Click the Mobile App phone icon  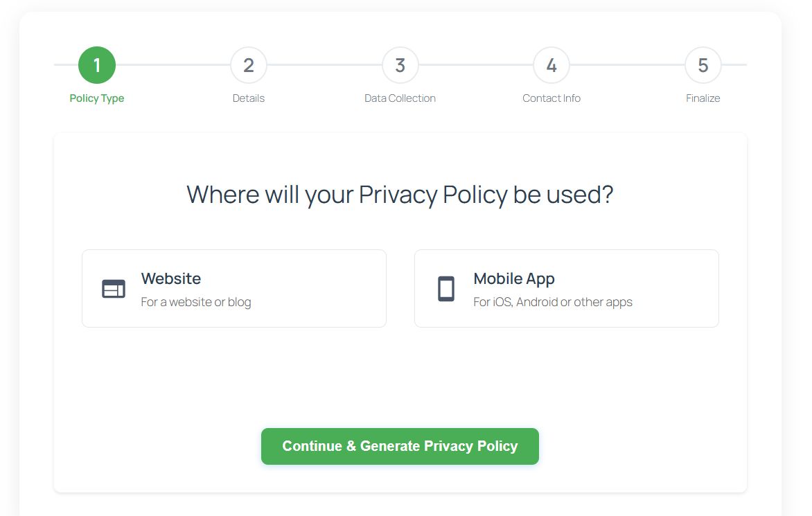tap(446, 289)
